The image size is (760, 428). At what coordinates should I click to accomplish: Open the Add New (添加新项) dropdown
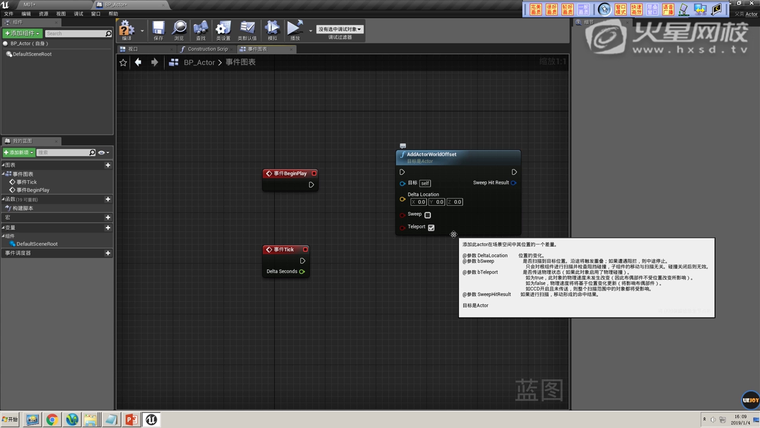point(19,152)
